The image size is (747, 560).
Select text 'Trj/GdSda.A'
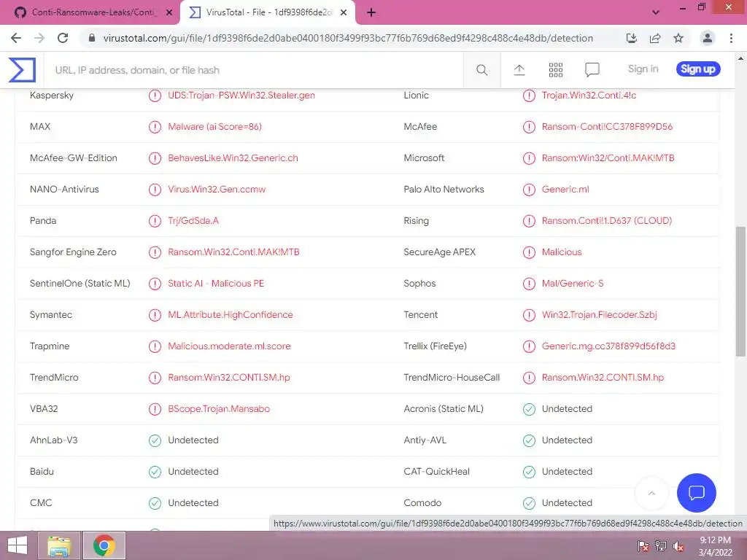pyautogui.click(x=193, y=221)
